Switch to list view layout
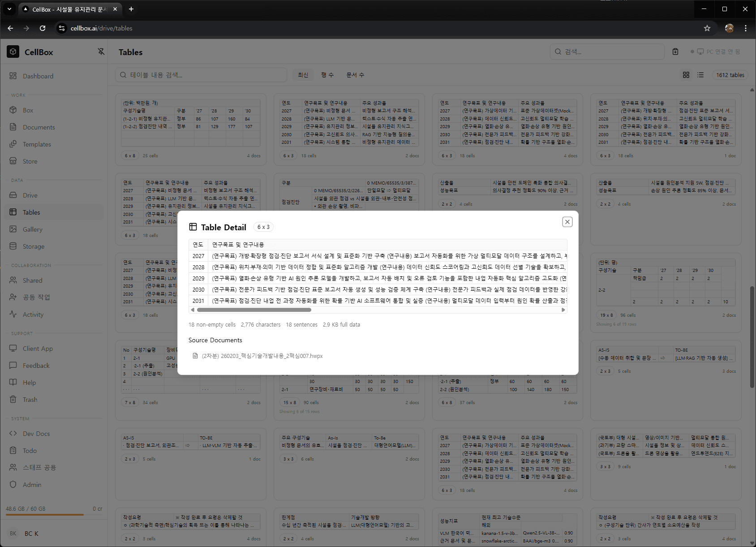Screen dimensions: 756x547 pyautogui.click(x=700, y=75)
